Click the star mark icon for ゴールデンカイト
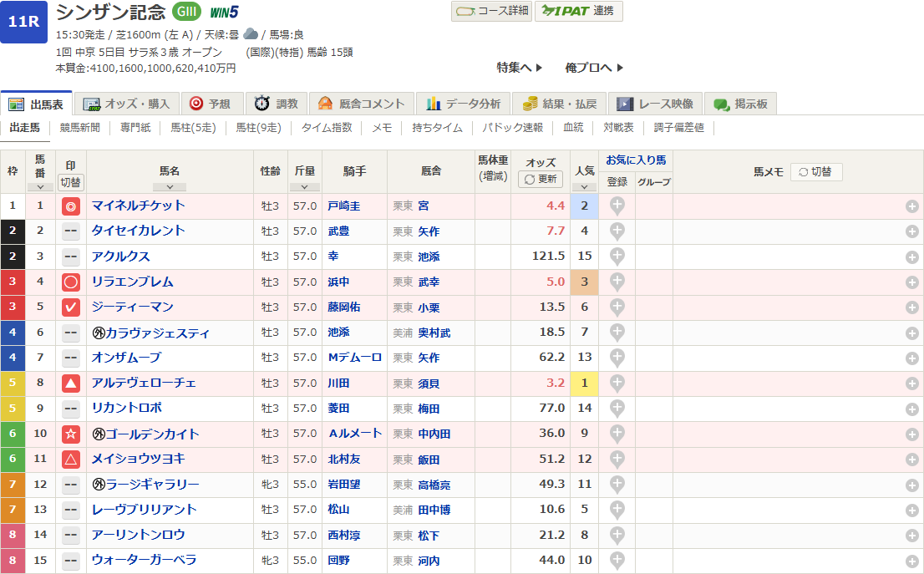Screen dimensions: 924x574 click(71, 434)
